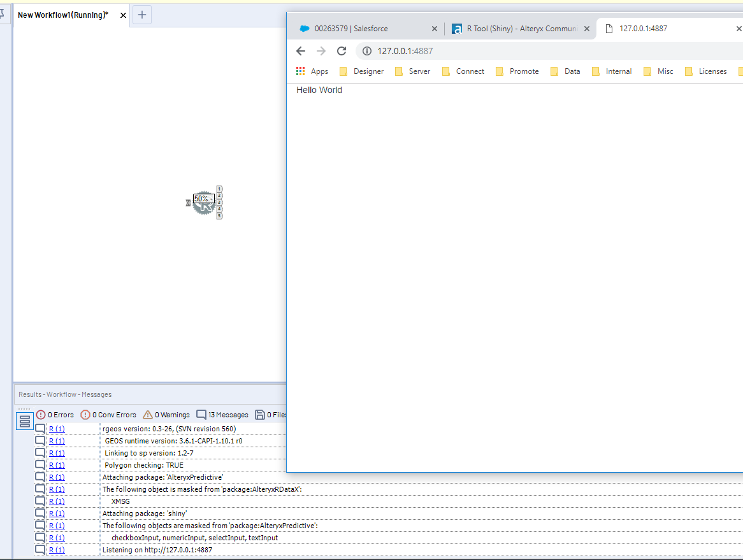Click the first R (1) message link

click(56, 428)
